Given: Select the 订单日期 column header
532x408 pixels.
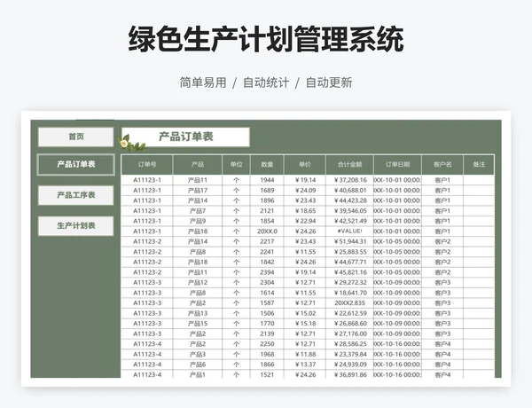Looking at the screenshot, I should click(x=397, y=165).
